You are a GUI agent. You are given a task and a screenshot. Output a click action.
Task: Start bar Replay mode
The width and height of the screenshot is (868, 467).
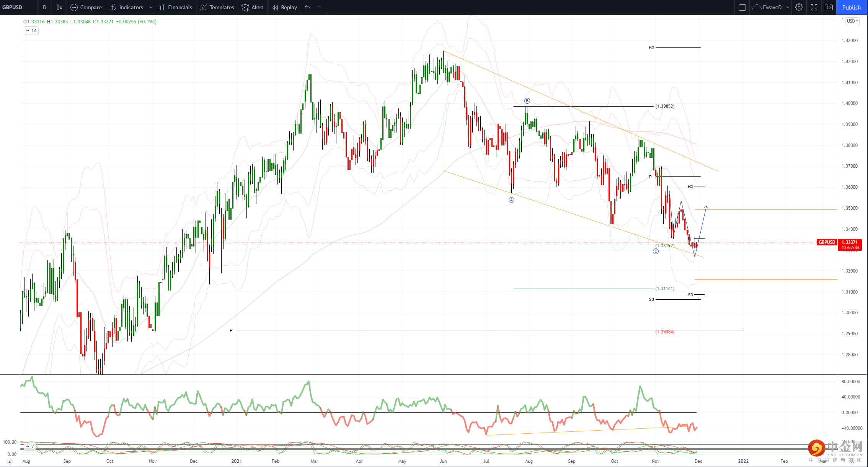[284, 7]
